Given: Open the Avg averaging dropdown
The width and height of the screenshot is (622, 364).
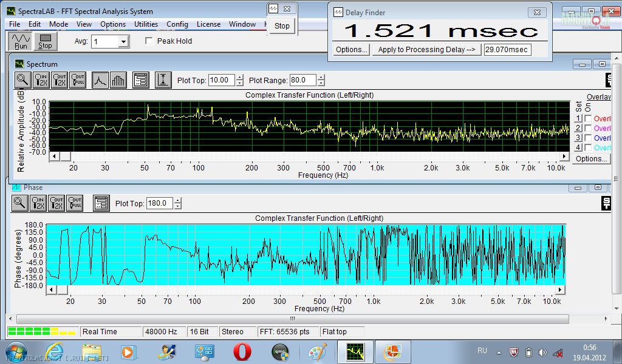Looking at the screenshot, I should (124, 42).
